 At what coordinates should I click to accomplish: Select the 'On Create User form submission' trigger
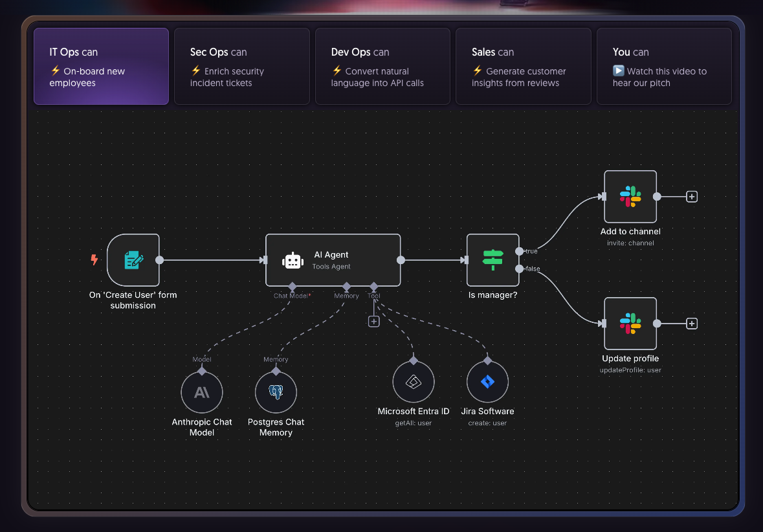point(133,260)
